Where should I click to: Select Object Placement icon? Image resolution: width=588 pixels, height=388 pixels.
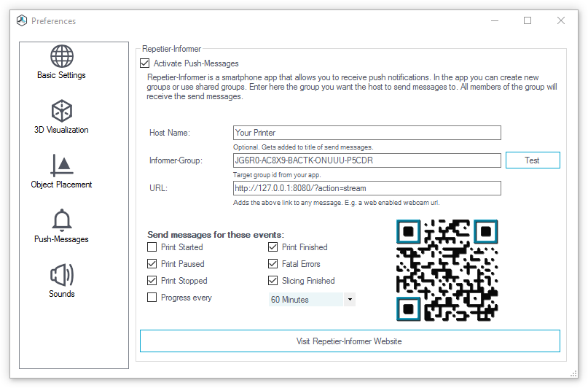tap(62, 165)
